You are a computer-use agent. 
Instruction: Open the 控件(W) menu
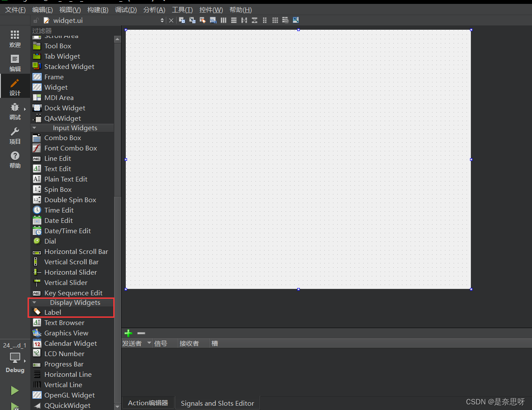[x=211, y=9]
